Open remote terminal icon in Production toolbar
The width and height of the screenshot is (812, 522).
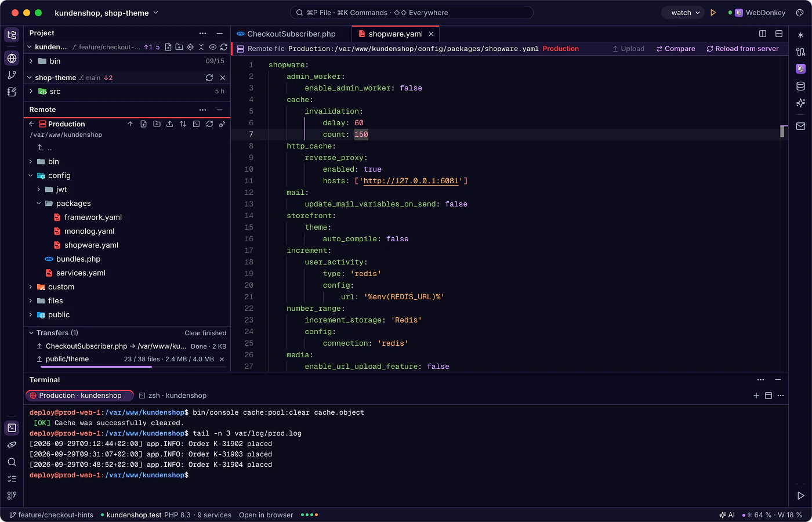196,124
